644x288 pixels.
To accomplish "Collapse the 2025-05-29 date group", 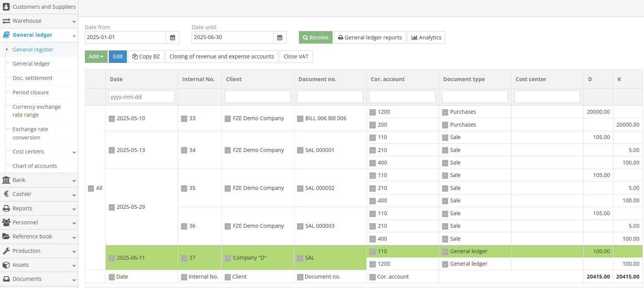I will click(112, 207).
